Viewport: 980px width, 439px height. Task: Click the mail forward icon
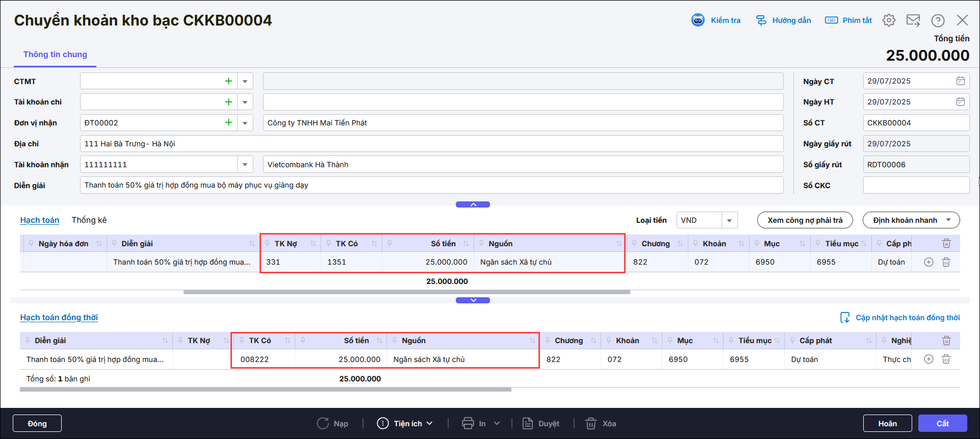click(913, 20)
